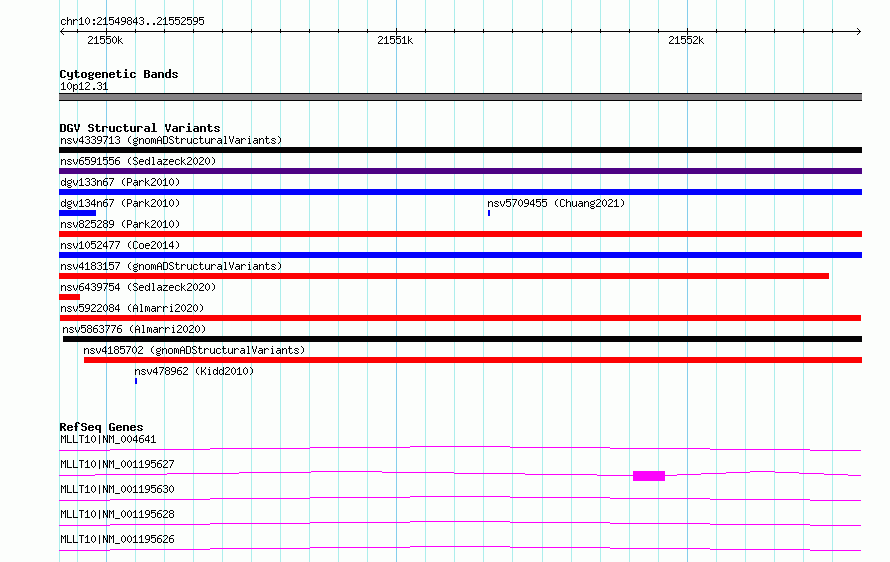Viewport: 890px width, 562px height.
Task: Click the MLLT10|NM_001195630 transcript label
Action: pos(117,489)
